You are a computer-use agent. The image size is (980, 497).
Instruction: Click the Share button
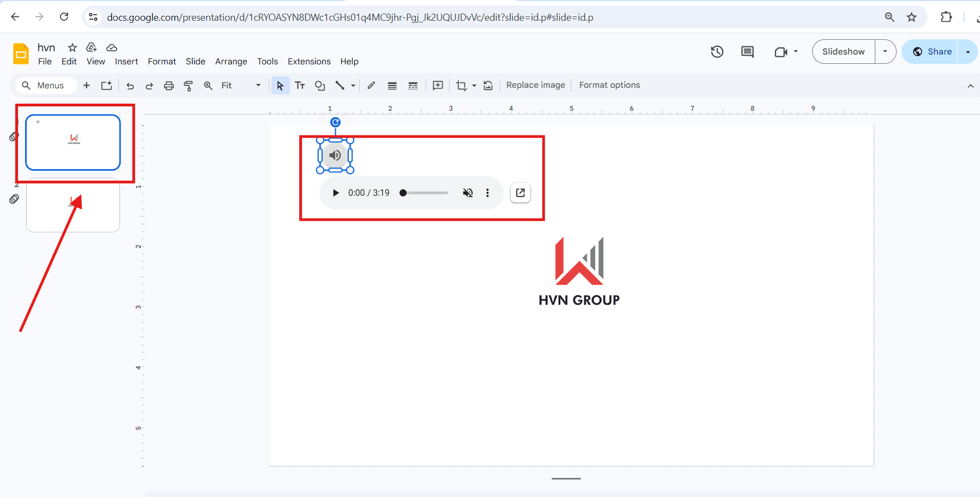(932, 52)
